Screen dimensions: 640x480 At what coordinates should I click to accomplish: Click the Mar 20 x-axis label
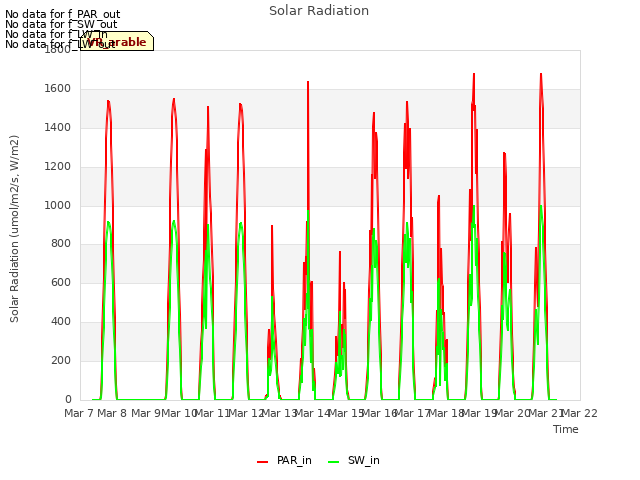click(512, 413)
